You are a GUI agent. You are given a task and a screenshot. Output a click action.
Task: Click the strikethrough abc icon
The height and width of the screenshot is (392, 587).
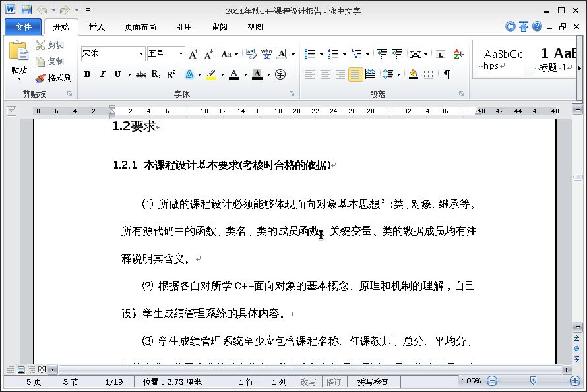tap(140, 74)
